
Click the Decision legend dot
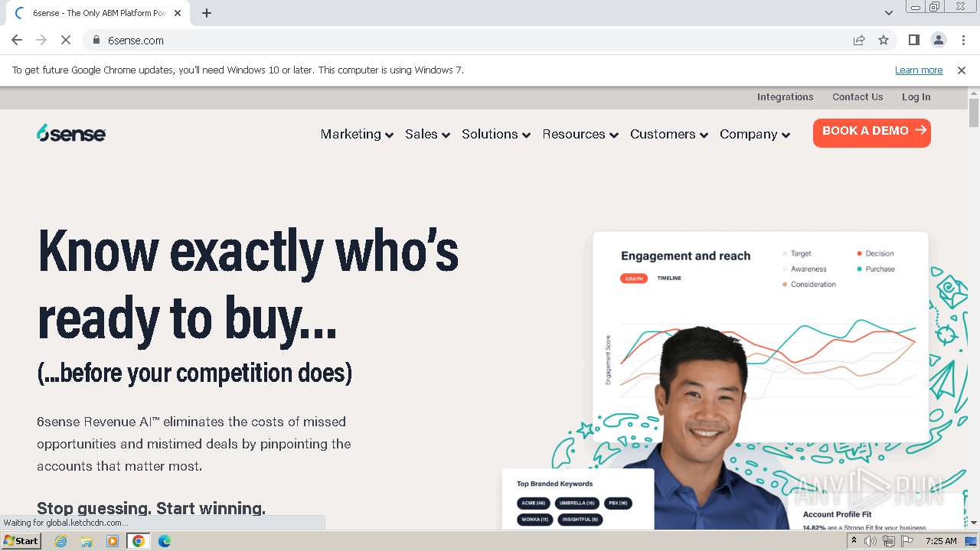[859, 253]
